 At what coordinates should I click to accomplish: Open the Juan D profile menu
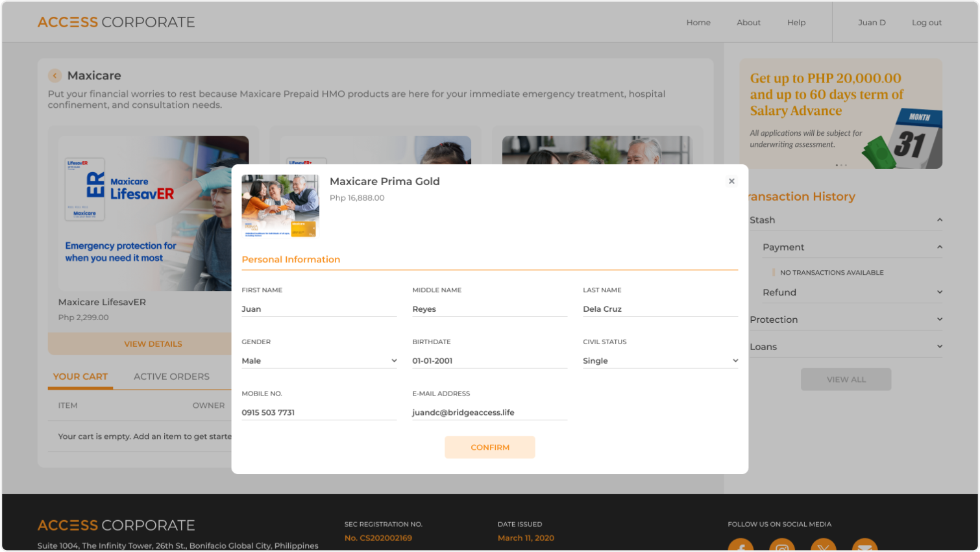tap(872, 23)
